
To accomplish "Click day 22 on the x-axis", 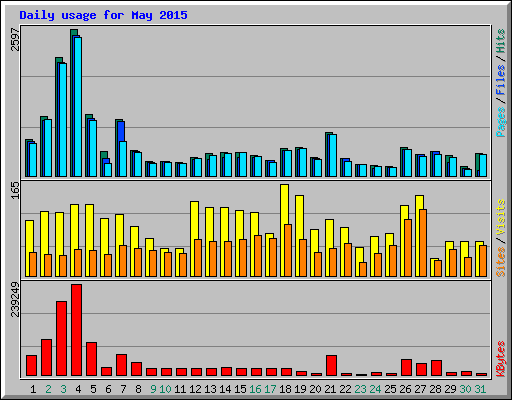I will point(345,389).
